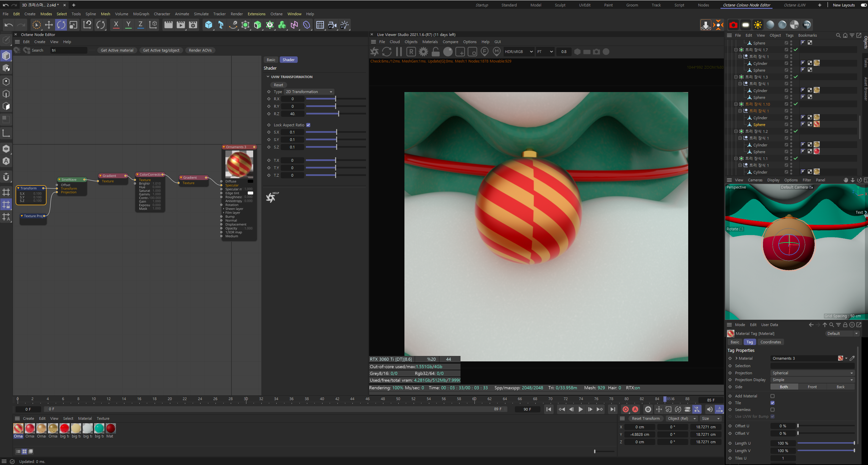Open the HDR/sRGB color space dropdown

point(518,52)
